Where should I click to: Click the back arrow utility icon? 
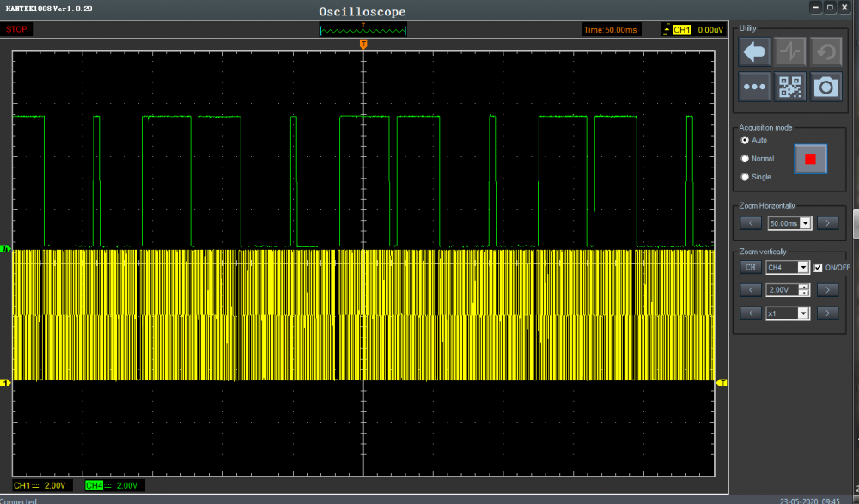[755, 52]
